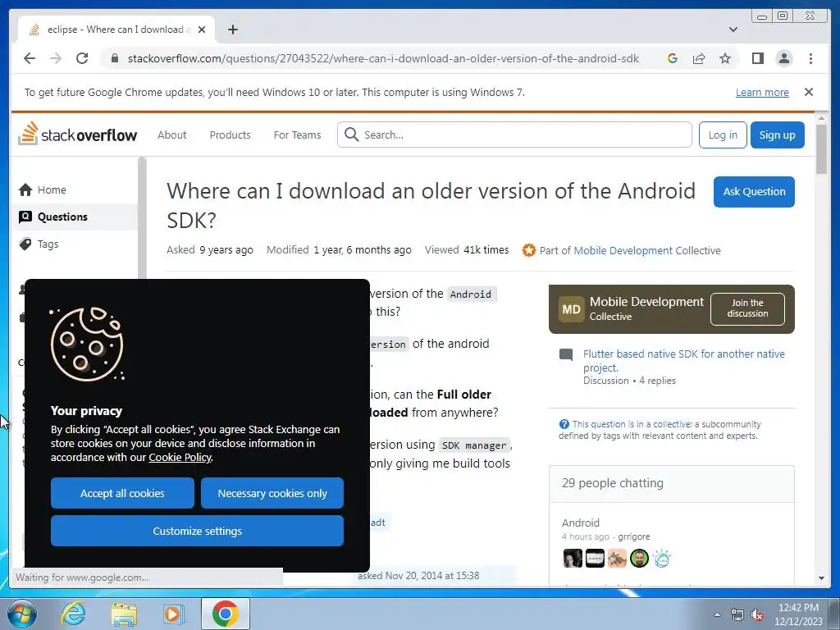Open Chrome three-dot menu

(810, 58)
